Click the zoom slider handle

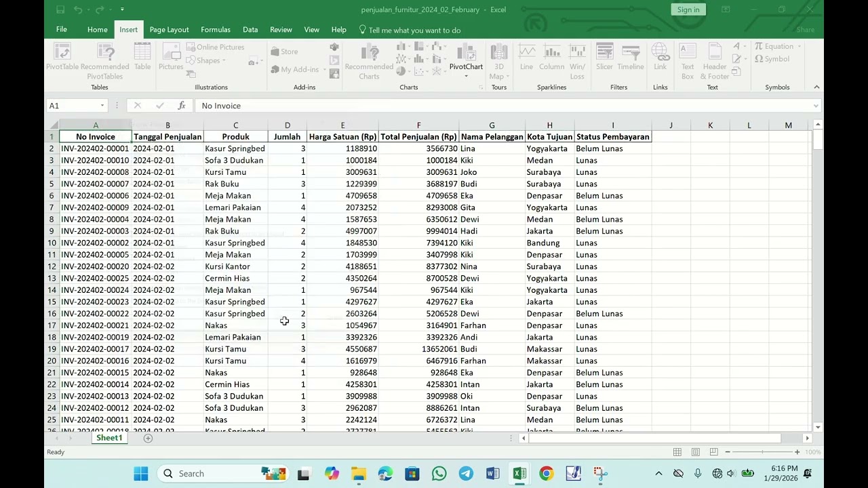coord(762,452)
